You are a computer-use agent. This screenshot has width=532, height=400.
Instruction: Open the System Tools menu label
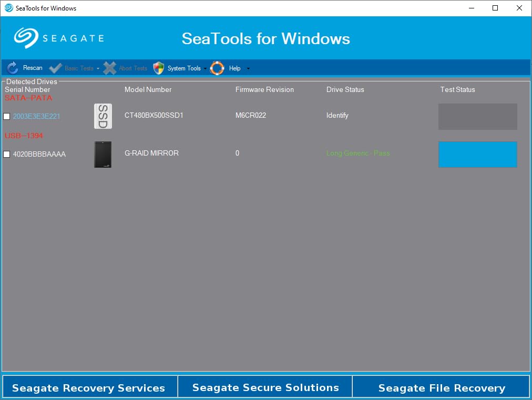(x=184, y=68)
